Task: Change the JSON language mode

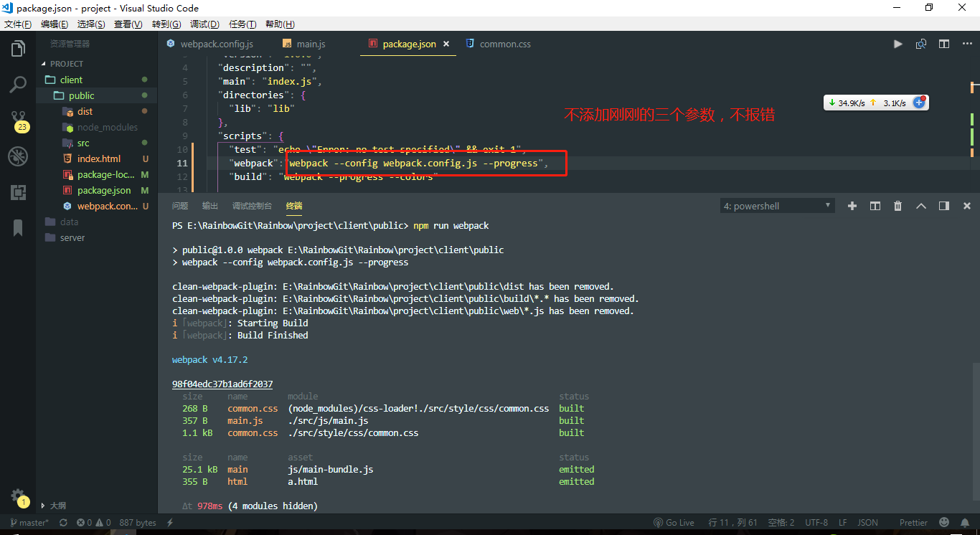Action: pos(867,523)
